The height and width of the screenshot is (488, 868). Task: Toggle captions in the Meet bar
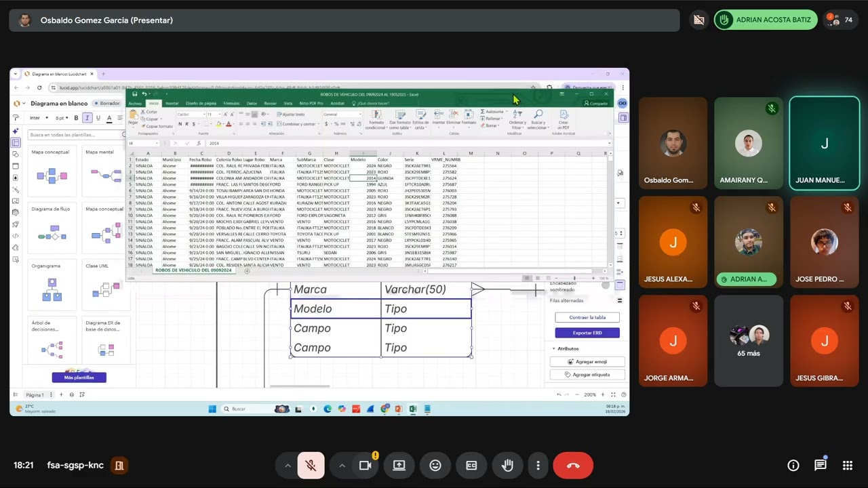point(471,466)
